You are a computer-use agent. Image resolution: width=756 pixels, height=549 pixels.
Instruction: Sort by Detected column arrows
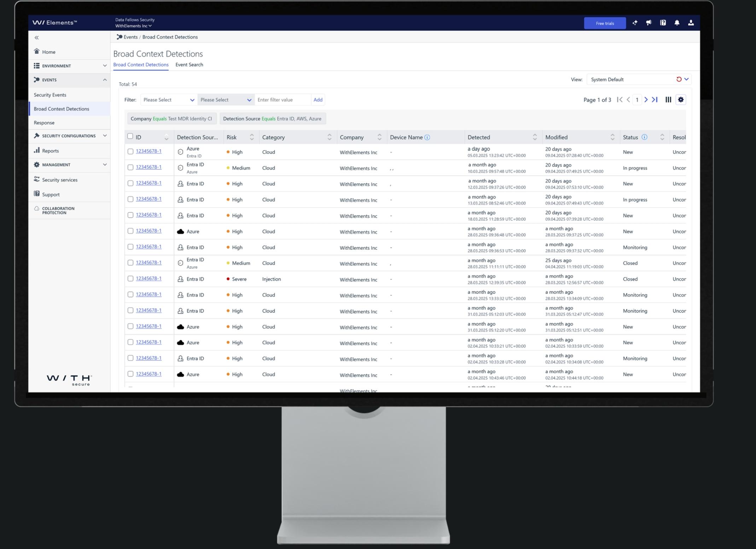[535, 137]
